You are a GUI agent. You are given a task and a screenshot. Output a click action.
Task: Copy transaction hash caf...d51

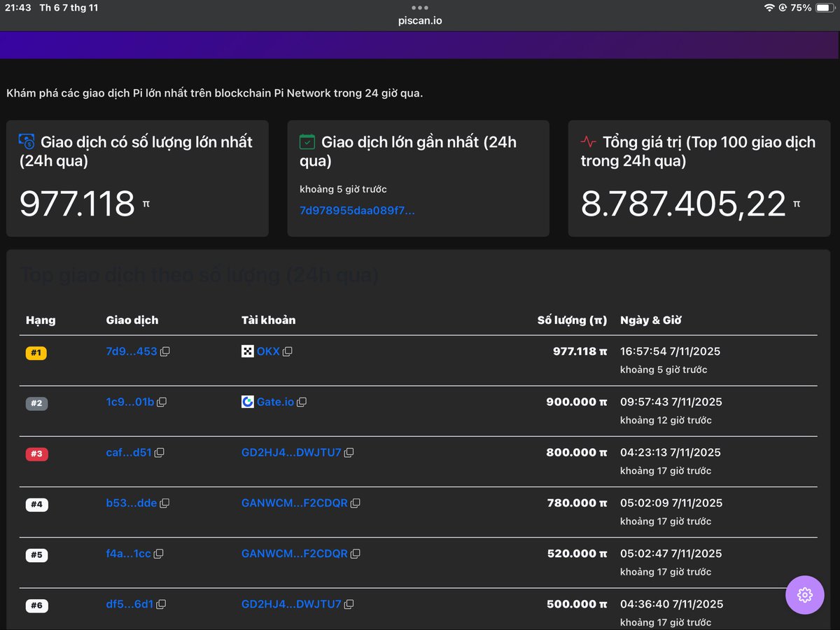160,453
